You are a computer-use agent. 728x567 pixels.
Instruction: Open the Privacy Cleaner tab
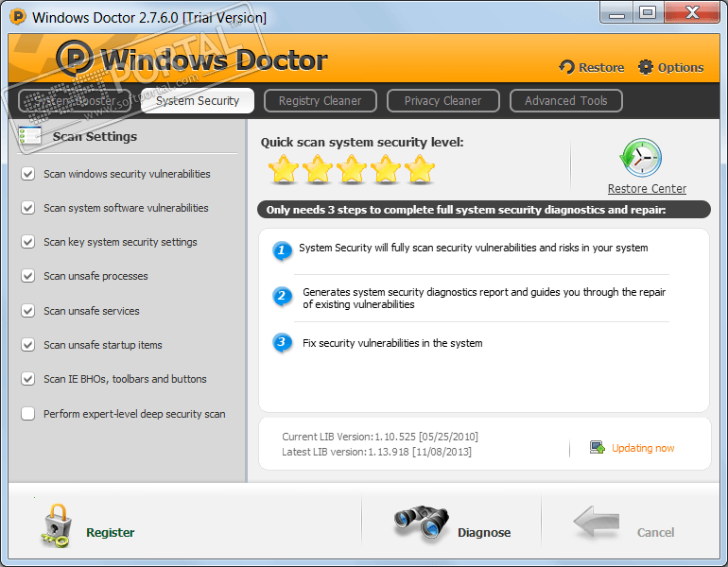[442, 101]
